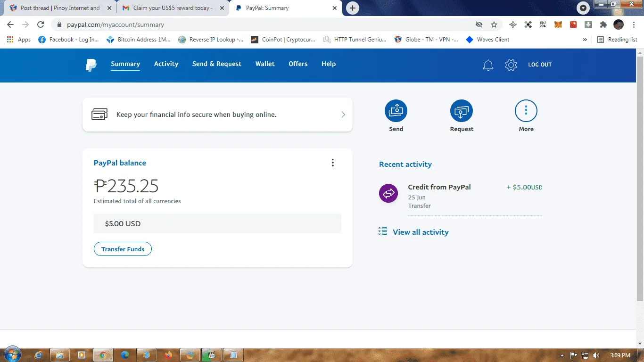Click the Recent activity heading link
The image size is (644, 362).
[405, 165]
